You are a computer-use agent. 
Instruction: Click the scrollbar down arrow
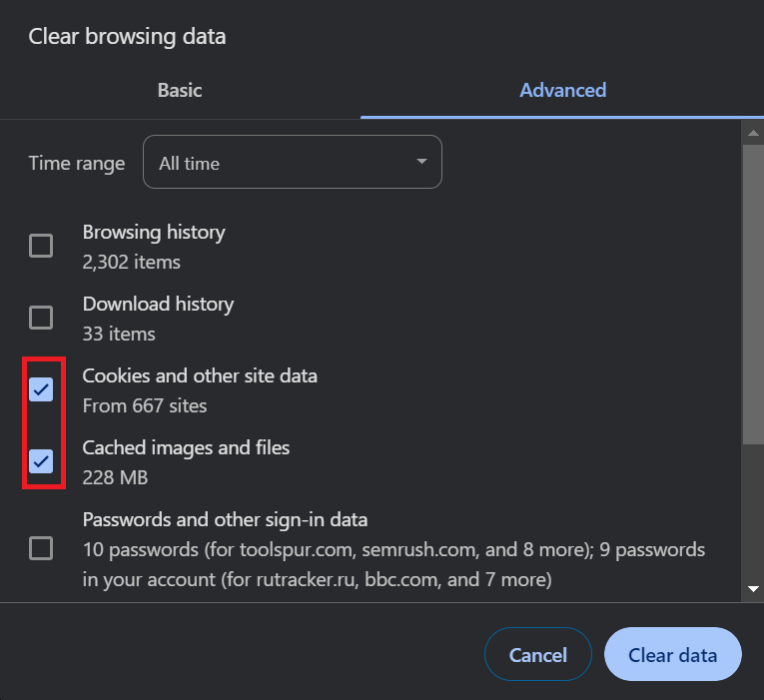[x=753, y=589]
